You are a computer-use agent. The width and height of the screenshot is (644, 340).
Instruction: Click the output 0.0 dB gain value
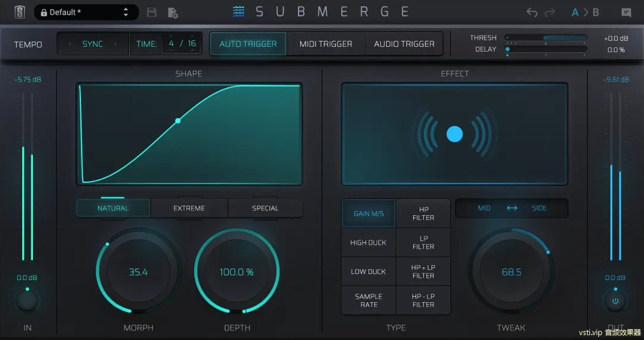(615, 278)
